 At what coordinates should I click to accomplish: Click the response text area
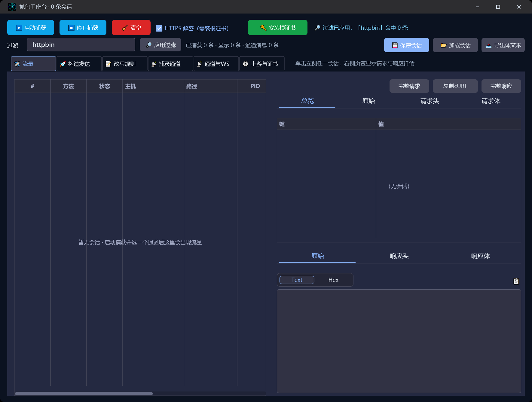pos(399,341)
